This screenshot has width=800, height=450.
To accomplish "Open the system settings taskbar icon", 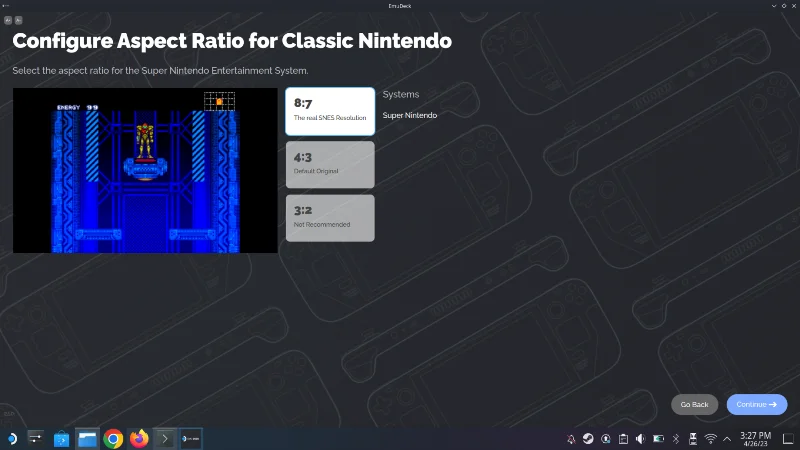I will [x=36, y=439].
